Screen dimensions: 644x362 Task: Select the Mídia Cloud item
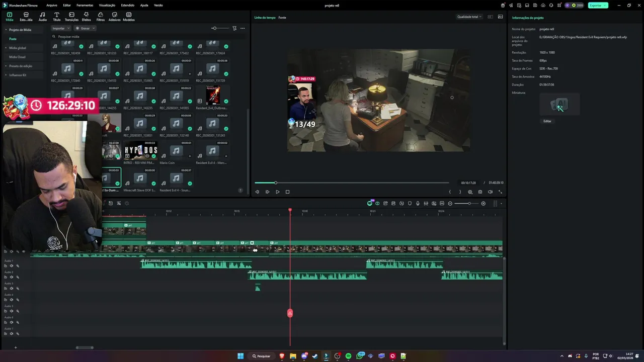[x=17, y=57]
